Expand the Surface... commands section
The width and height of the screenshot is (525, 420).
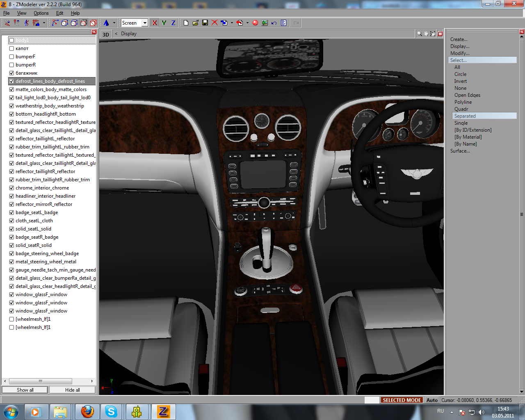460,151
